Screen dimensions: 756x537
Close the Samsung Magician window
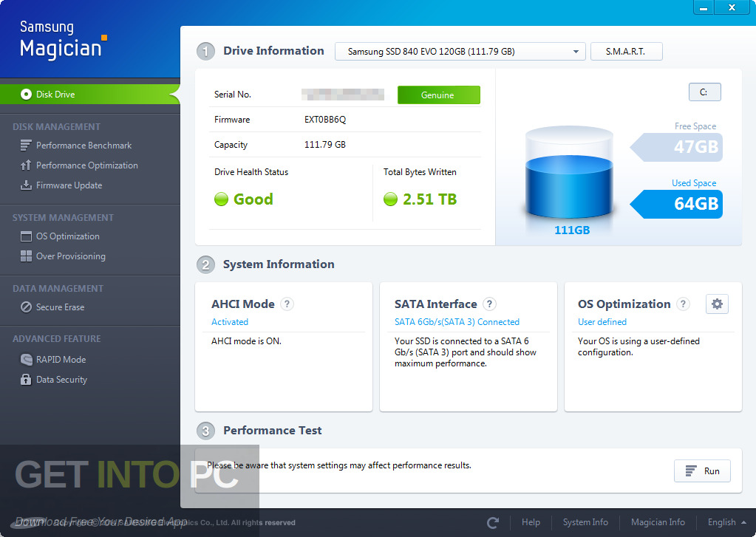(732, 7)
